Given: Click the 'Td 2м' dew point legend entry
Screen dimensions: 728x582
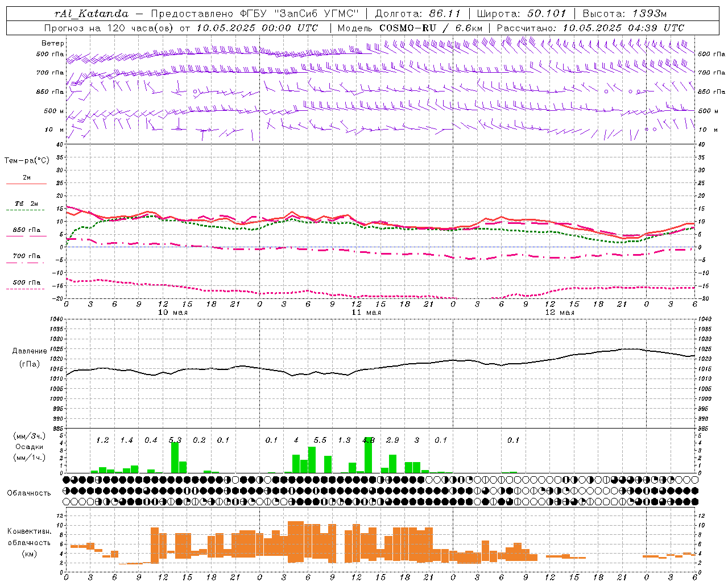Looking at the screenshot, I should [27, 203].
